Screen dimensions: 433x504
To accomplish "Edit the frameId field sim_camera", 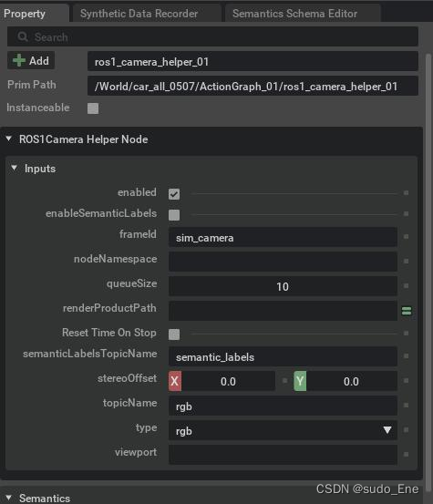I will tap(283, 238).
